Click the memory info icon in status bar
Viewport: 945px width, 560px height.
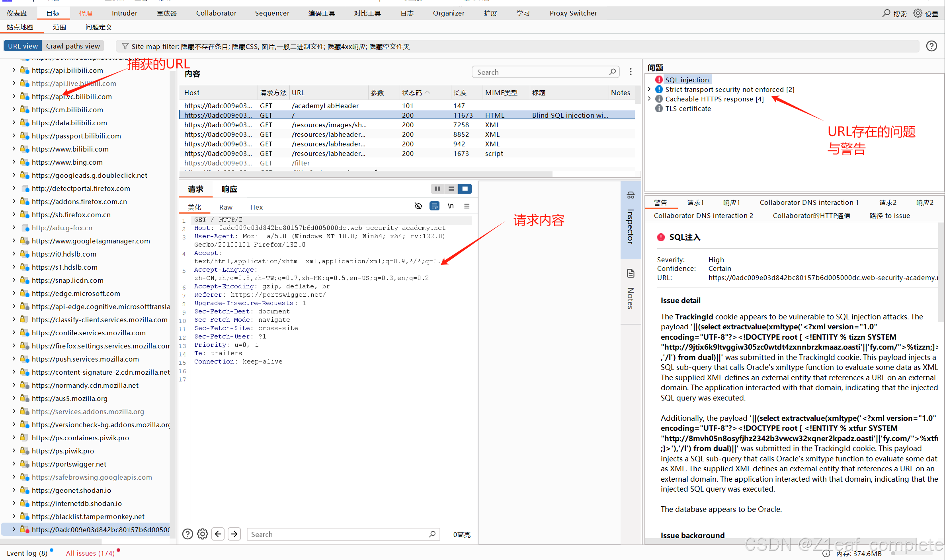coord(826,554)
